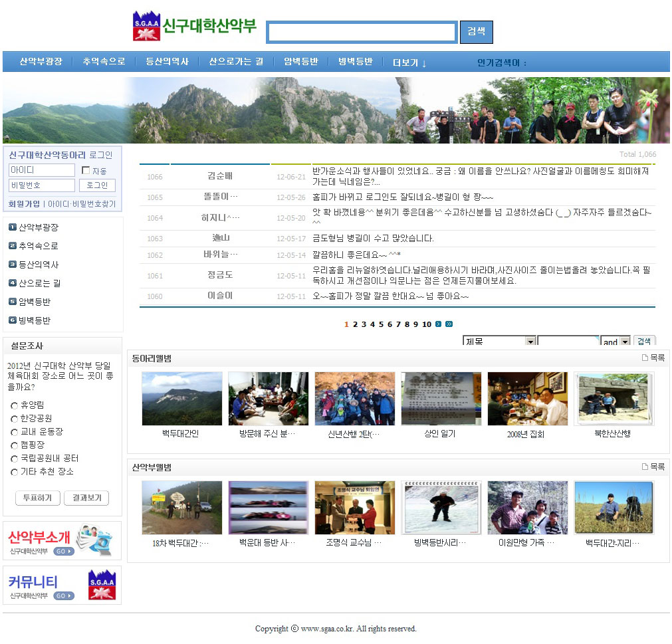Enable the 자동 auto-login checkbox
Image resolution: width=672 pixels, height=644 pixels.
coord(86,170)
